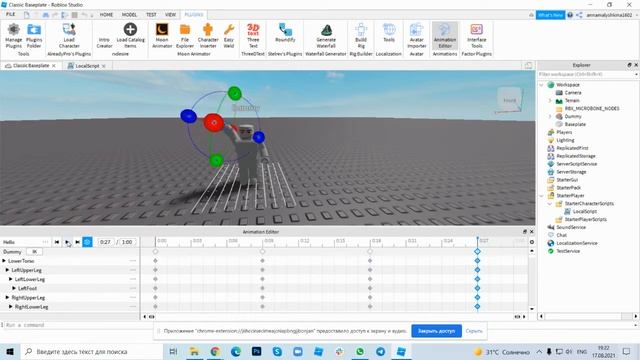Skip to last keyframe in Animation Editor
Viewport: 640px width, 360px height.
click(77, 242)
